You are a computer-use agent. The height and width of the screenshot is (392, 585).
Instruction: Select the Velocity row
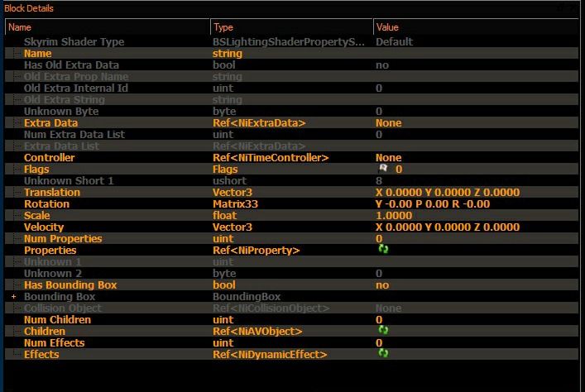[292, 227]
